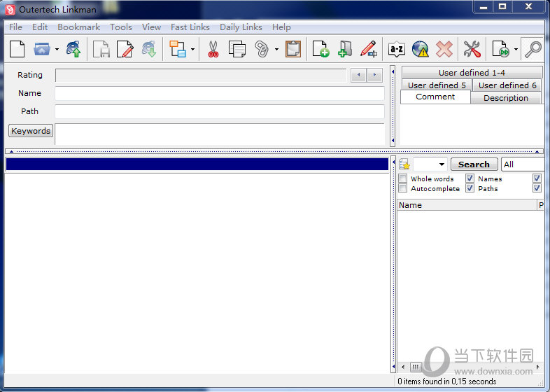Click the Rating right arrow button
550x392 pixels.
(x=374, y=75)
